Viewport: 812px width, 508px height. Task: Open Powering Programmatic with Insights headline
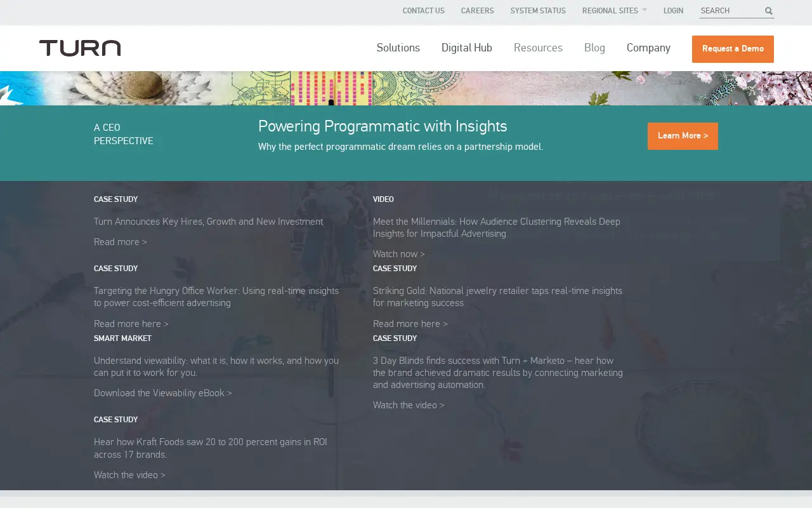[383, 126]
